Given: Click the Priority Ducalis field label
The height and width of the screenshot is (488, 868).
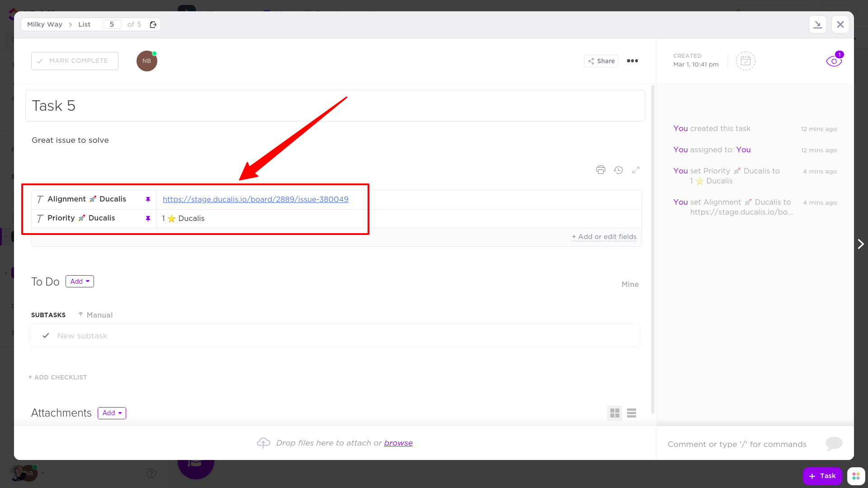Looking at the screenshot, I should coord(81,218).
